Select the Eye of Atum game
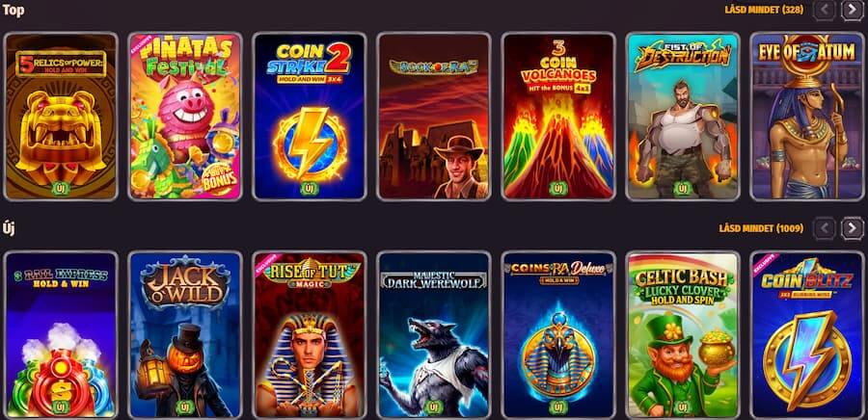This screenshot has height=420, width=868. point(807,116)
